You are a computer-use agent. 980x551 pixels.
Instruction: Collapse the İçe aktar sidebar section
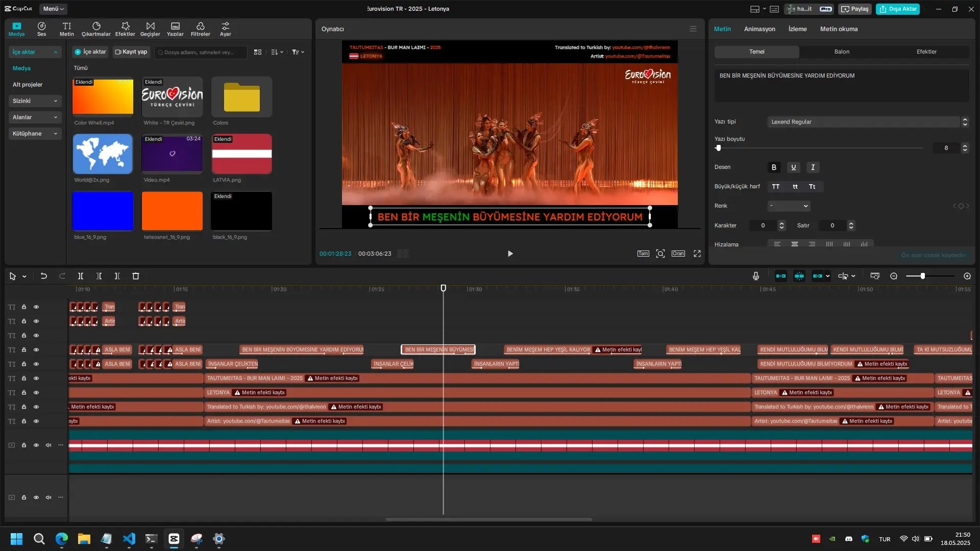pyautogui.click(x=35, y=52)
